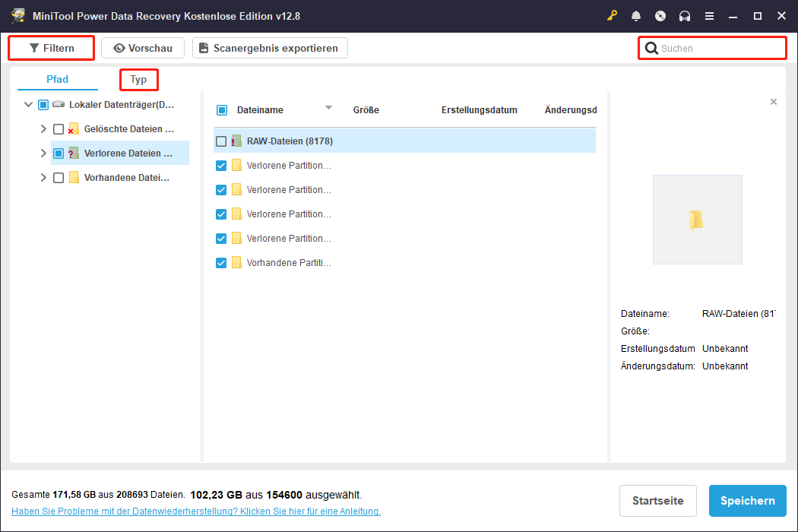Screen dimensions: 798x532
Task: Click the Dateiname sort arrow
Action: click(x=329, y=107)
